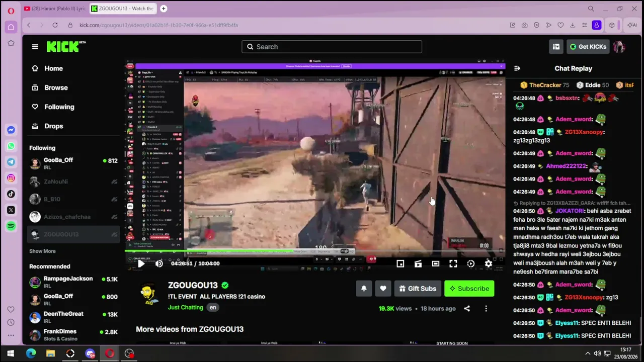Viewport: 644px width, 362px height.
Task: Open Spotify in Opera sidebar
Action: tap(11, 226)
